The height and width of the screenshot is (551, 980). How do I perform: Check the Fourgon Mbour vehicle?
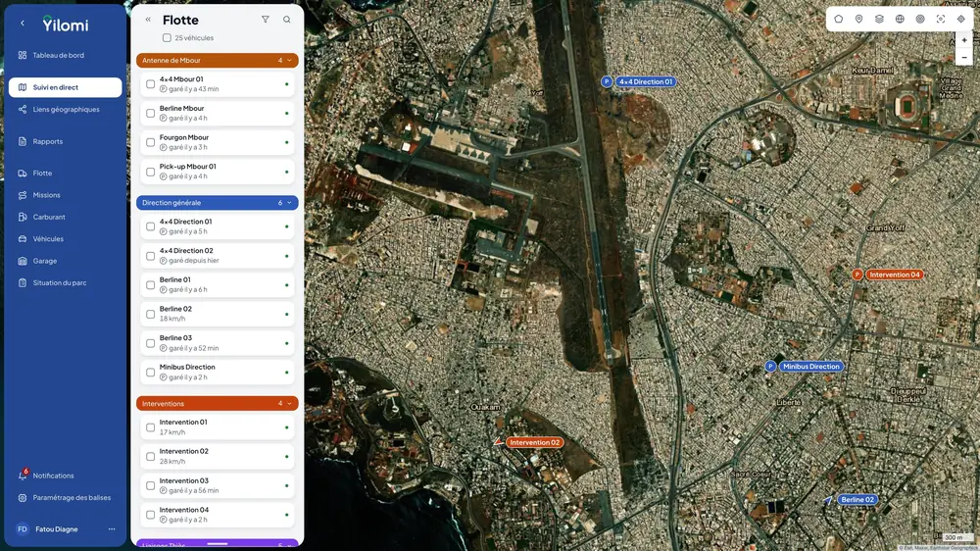click(x=151, y=142)
